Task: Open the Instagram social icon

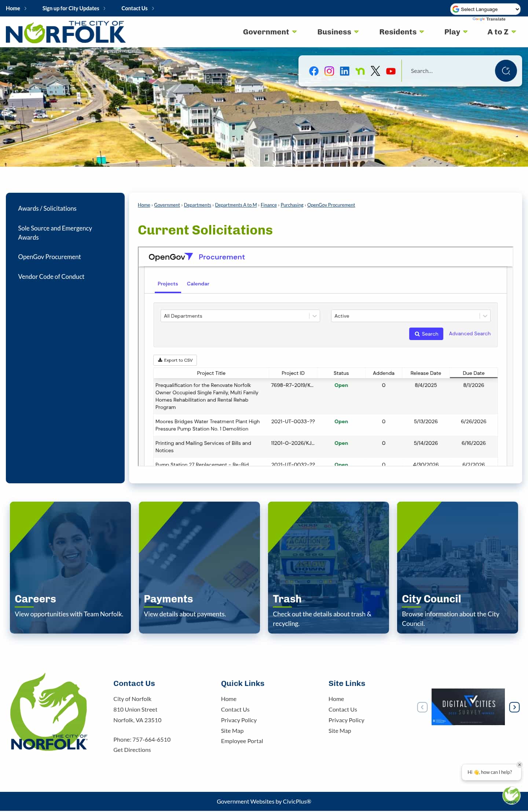Action: point(329,71)
